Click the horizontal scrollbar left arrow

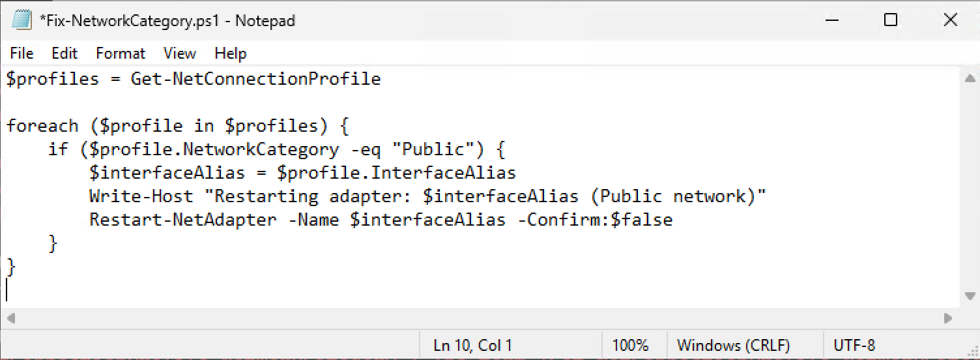coord(10,319)
